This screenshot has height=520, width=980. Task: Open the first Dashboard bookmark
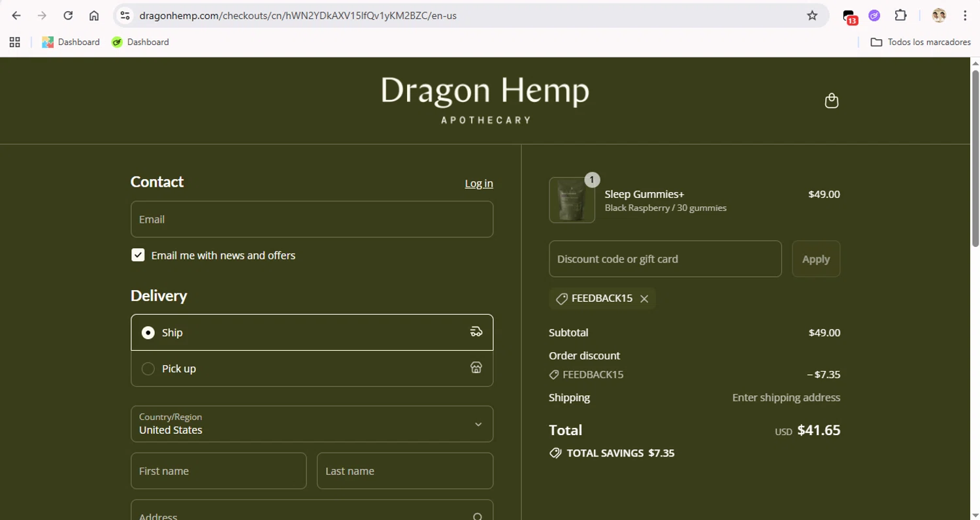(x=71, y=42)
